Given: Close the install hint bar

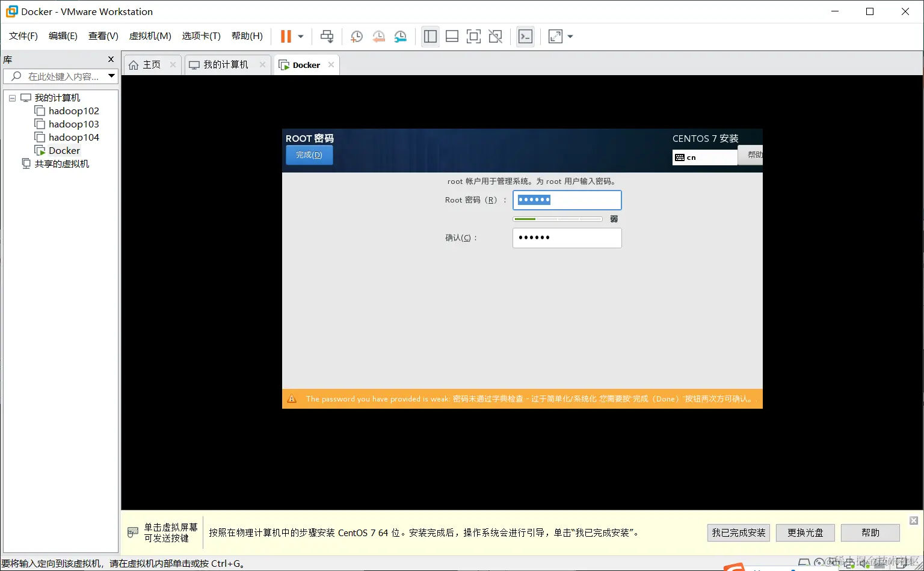Looking at the screenshot, I should point(913,521).
